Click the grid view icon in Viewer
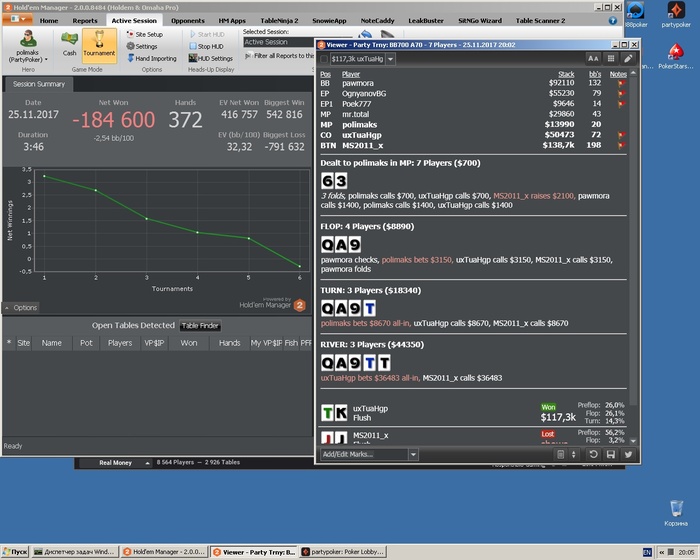Image resolution: width=700 pixels, height=560 pixels. (611, 59)
